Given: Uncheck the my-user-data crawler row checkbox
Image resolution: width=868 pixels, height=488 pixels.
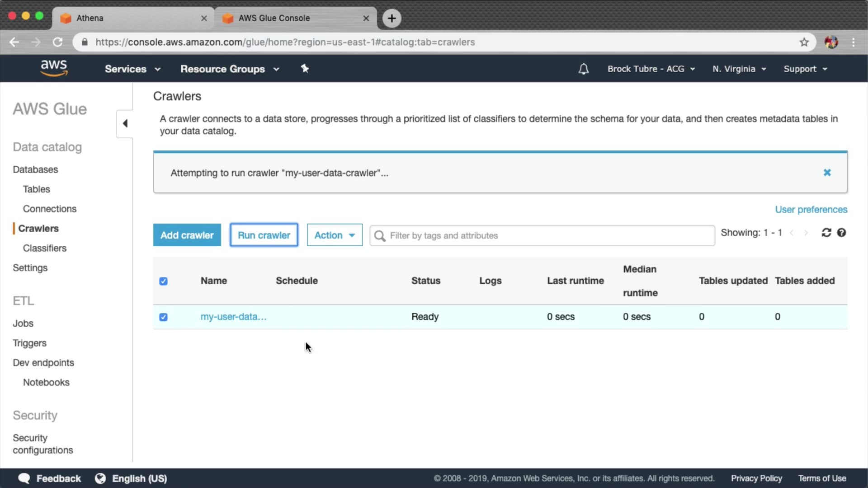Looking at the screenshot, I should [x=164, y=317].
